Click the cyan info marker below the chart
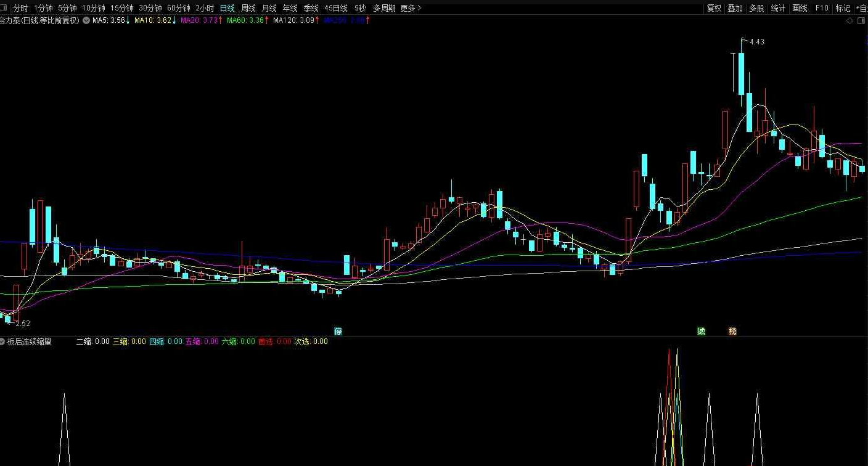 338,331
